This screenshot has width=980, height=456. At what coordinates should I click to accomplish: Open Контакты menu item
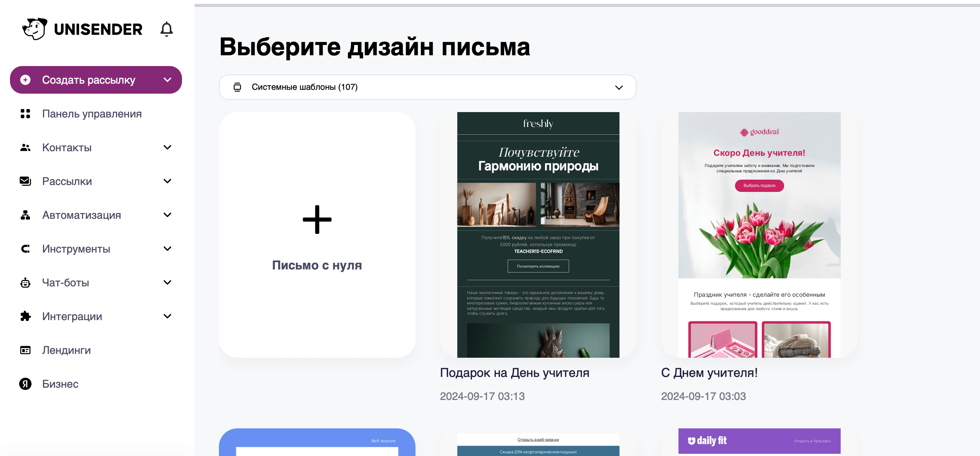click(x=96, y=147)
